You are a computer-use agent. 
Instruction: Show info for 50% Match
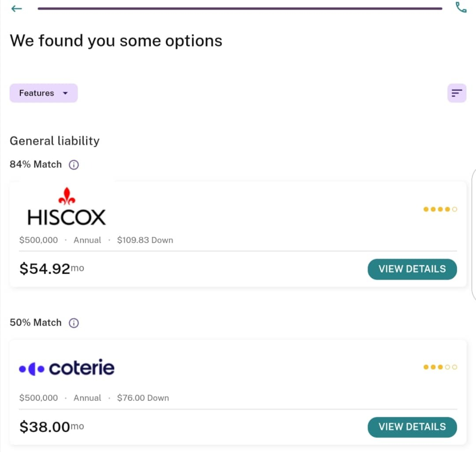(74, 323)
